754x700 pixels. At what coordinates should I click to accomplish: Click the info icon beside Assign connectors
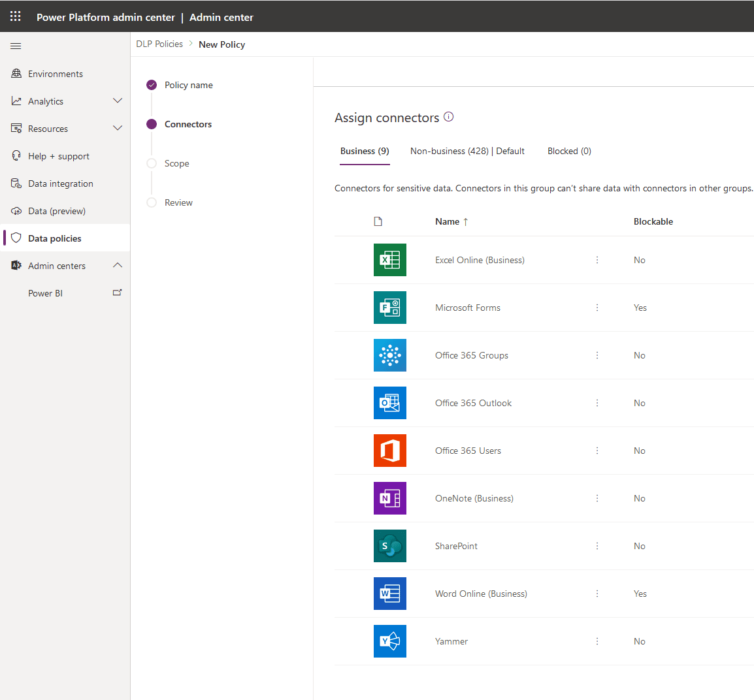[x=448, y=117]
